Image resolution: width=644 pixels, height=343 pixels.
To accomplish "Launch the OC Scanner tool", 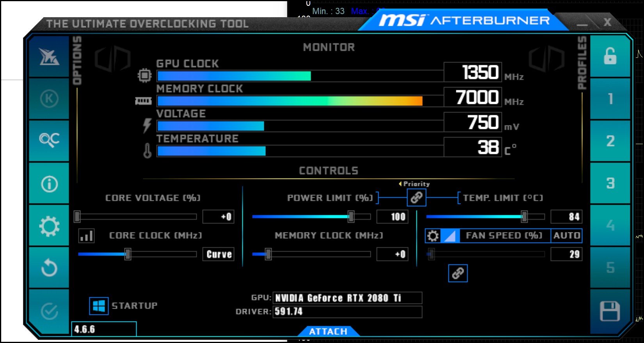I will point(49,140).
